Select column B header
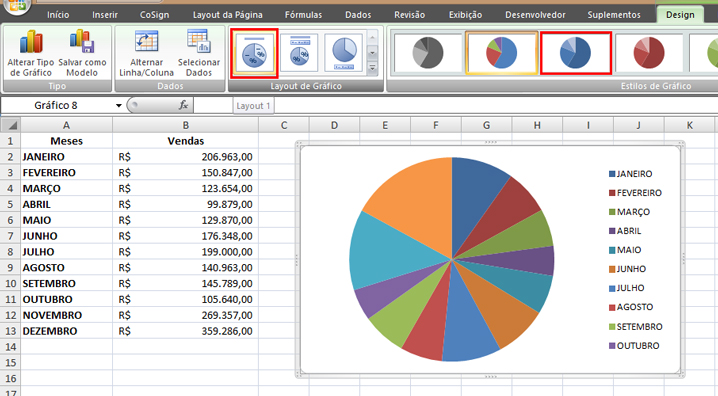This screenshot has height=396, width=718. point(185,125)
